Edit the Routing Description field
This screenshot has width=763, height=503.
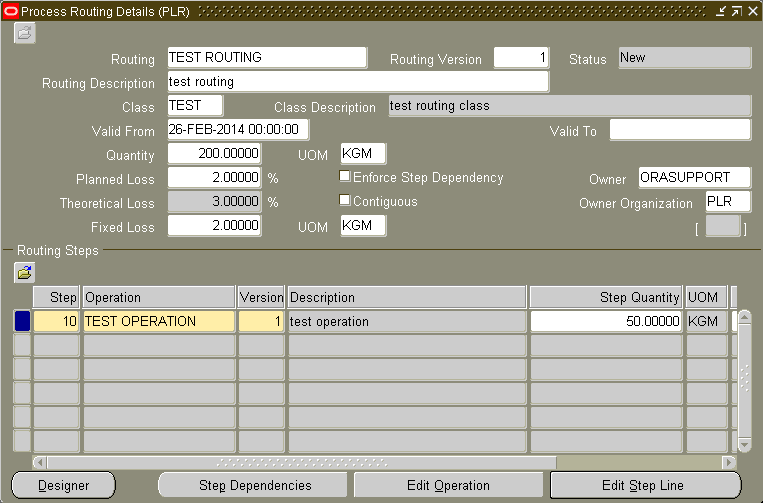point(358,82)
